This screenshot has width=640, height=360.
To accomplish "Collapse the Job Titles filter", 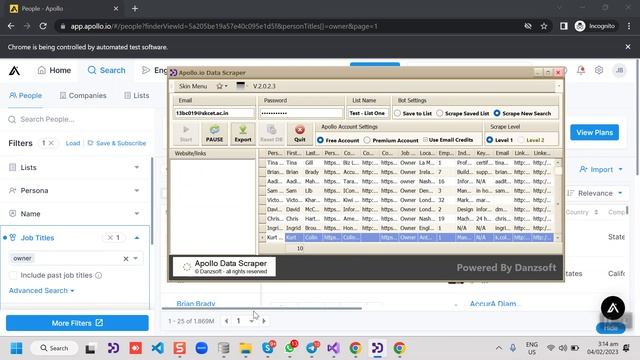I will [137, 238].
